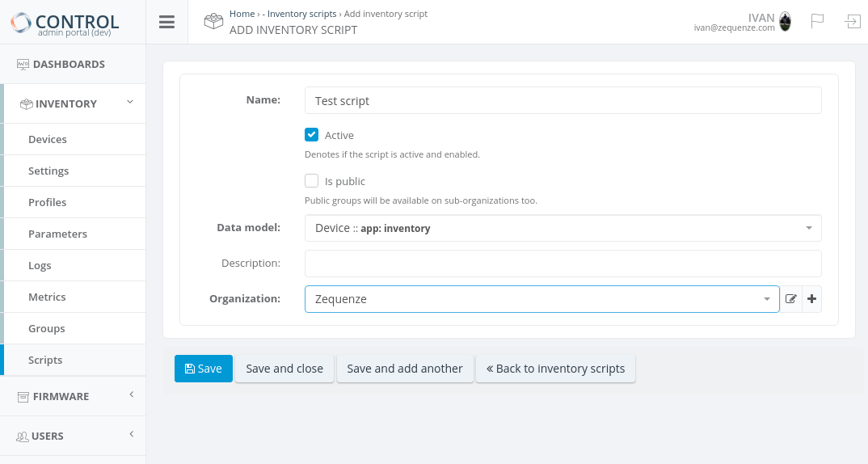The image size is (868, 464).
Task: Click the flag notifications icon
Action: click(817, 22)
